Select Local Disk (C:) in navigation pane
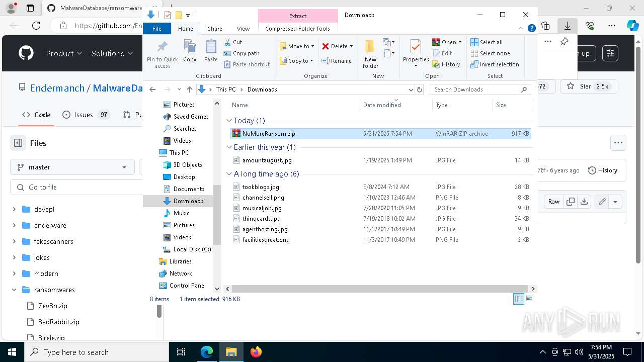 192,249
